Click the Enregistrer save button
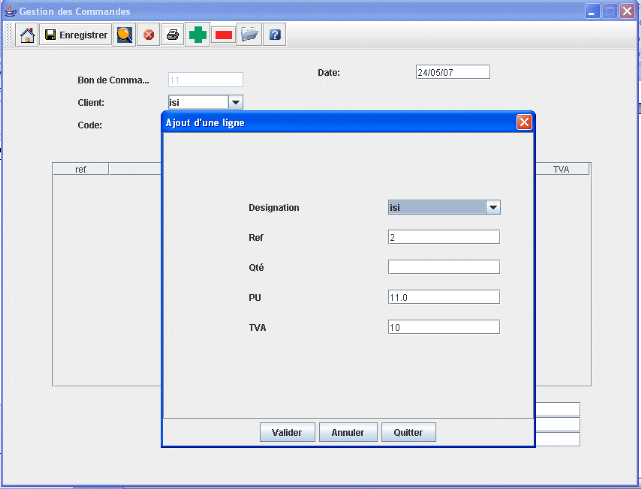Screen dimensions: 641x489 (76, 35)
